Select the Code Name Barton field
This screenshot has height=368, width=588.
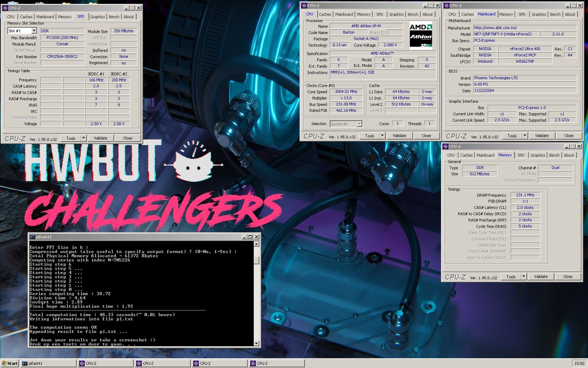pyautogui.click(x=349, y=32)
